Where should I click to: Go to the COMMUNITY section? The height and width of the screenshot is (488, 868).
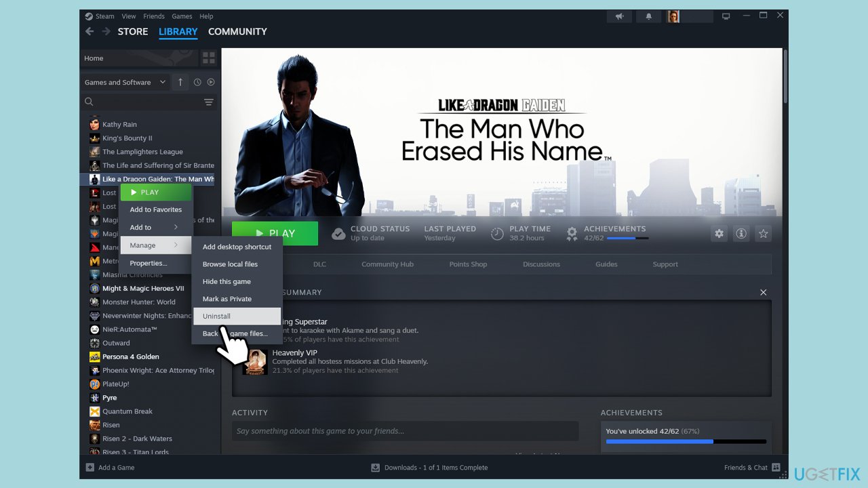tap(237, 32)
